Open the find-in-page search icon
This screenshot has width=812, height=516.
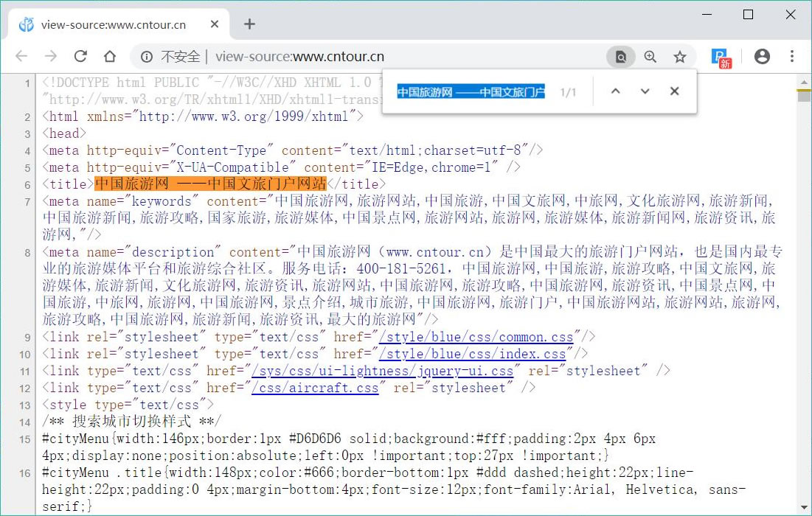coord(620,57)
